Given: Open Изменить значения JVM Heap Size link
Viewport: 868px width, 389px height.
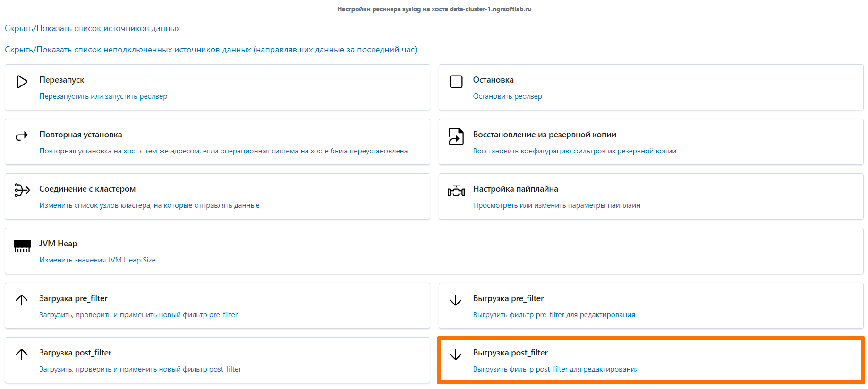Looking at the screenshot, I should (97, 260).
